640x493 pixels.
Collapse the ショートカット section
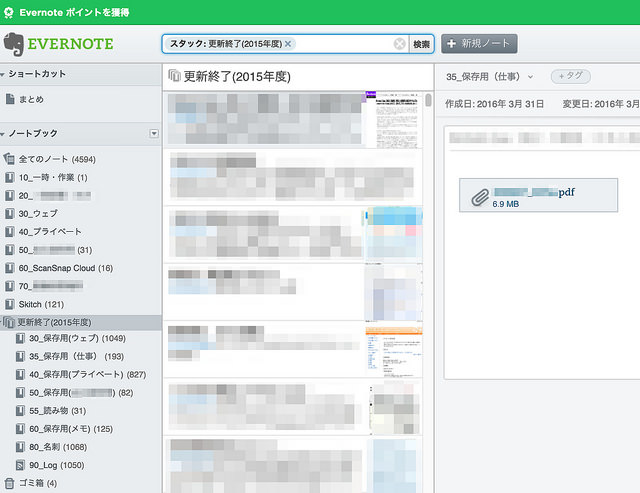point(2,74)
